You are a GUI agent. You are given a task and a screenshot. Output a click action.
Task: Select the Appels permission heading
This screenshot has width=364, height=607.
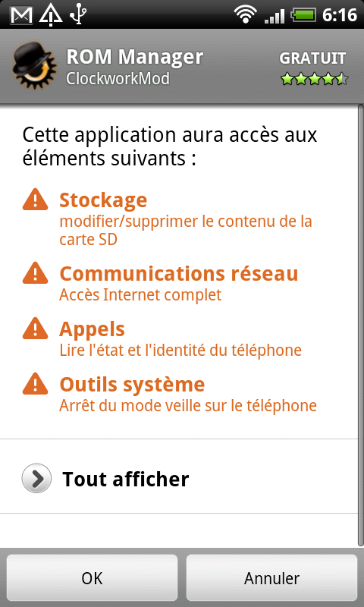(92, 329)
